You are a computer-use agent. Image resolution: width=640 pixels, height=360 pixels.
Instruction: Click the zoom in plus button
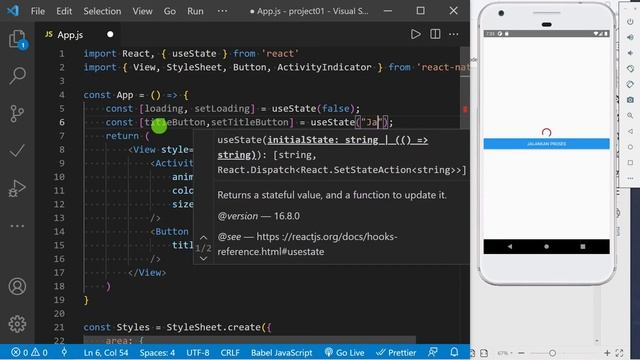click(607, 353)
